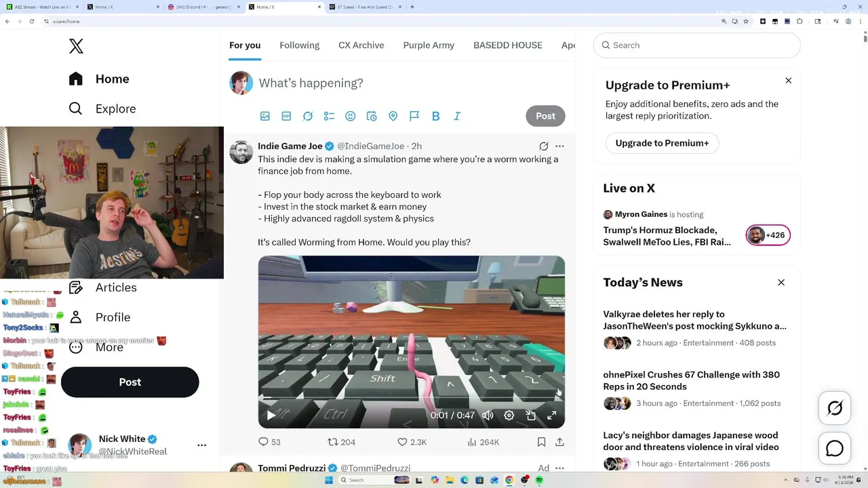Open the BASEDD HOUSE tab
868x488 pixels.
pos(508,45)
